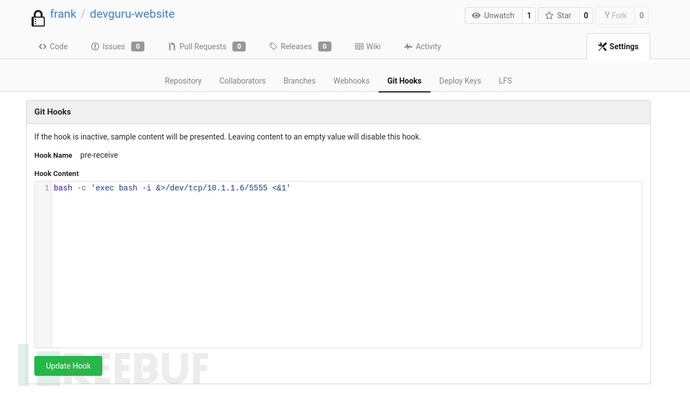
Task: Click the Git Hooks panel header
Action: tap(338, 112)
